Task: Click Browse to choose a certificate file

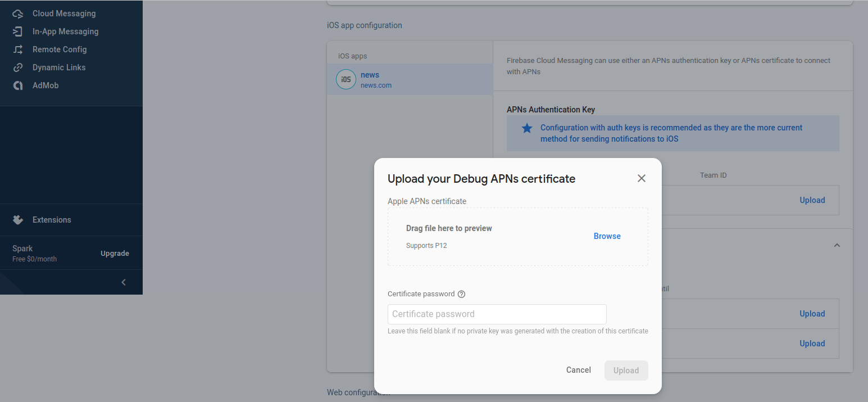Action: pos(607,236)
